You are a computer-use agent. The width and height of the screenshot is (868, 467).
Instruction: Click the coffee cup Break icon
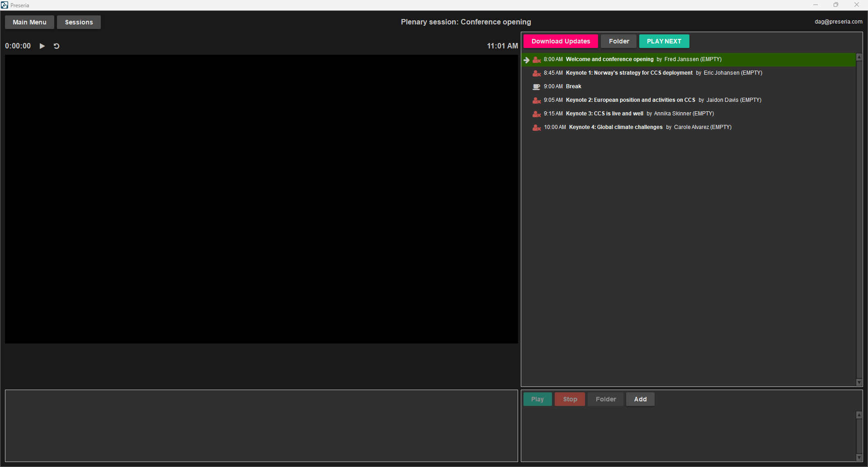[x=537, y=87]
